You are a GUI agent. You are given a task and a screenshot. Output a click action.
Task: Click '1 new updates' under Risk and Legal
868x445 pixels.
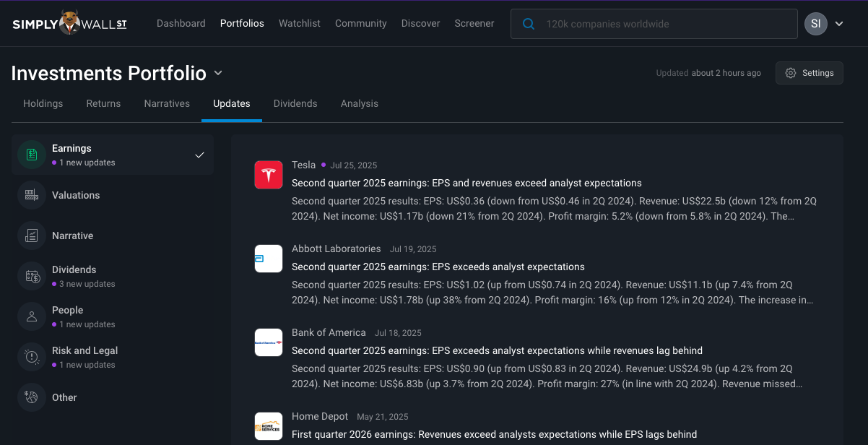(x=87, y=365)
